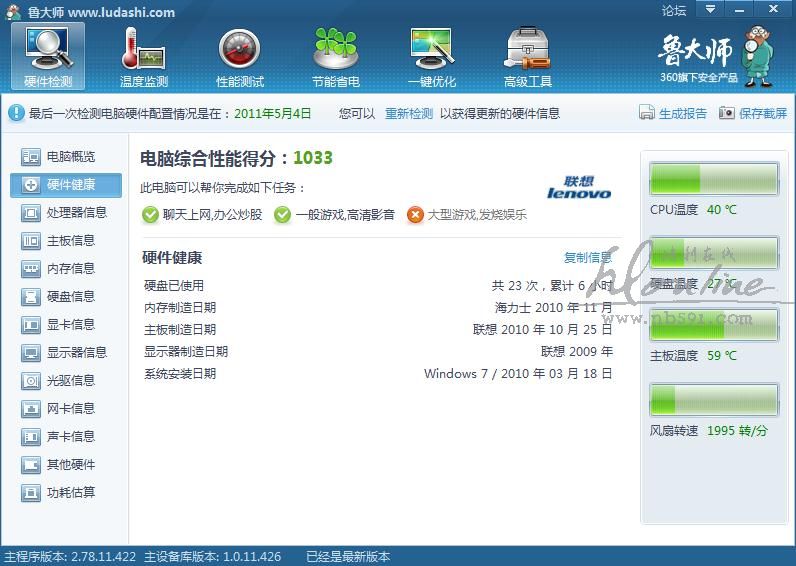Click the 系统安装日期 row label
Image resolution: width=796 pixels, height=566 pixels.
[x=180, y=374]
